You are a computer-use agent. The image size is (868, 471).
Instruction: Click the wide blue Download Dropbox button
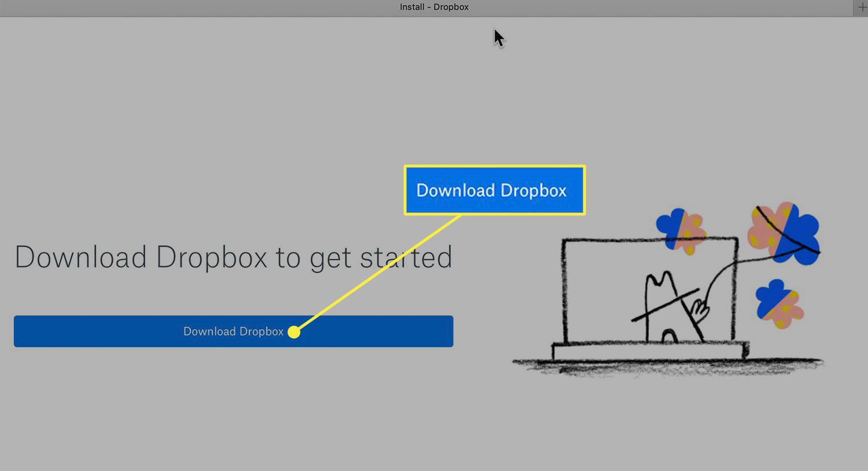[x=233, y=331]
